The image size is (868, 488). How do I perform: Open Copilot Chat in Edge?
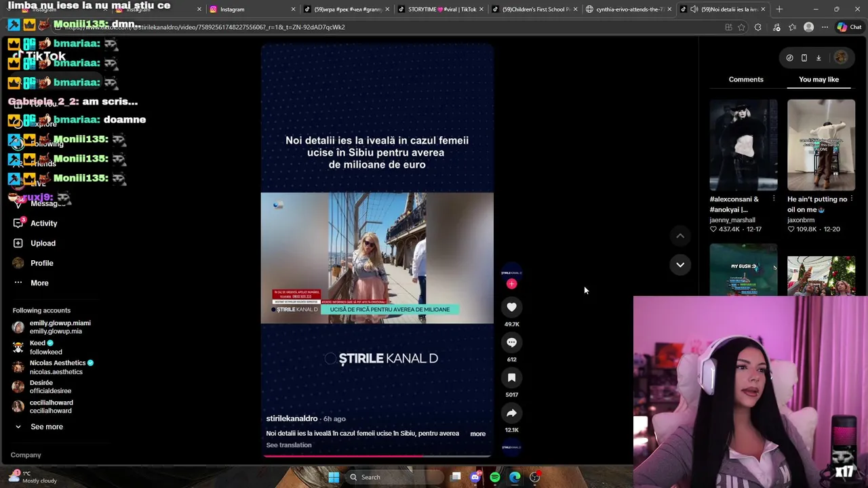848,27
